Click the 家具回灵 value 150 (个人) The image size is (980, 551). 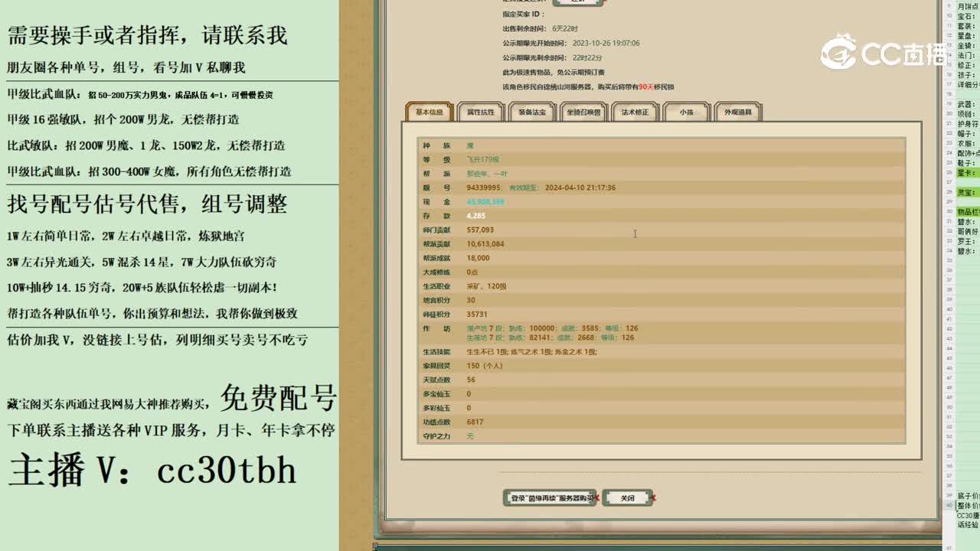coord(485,366)
